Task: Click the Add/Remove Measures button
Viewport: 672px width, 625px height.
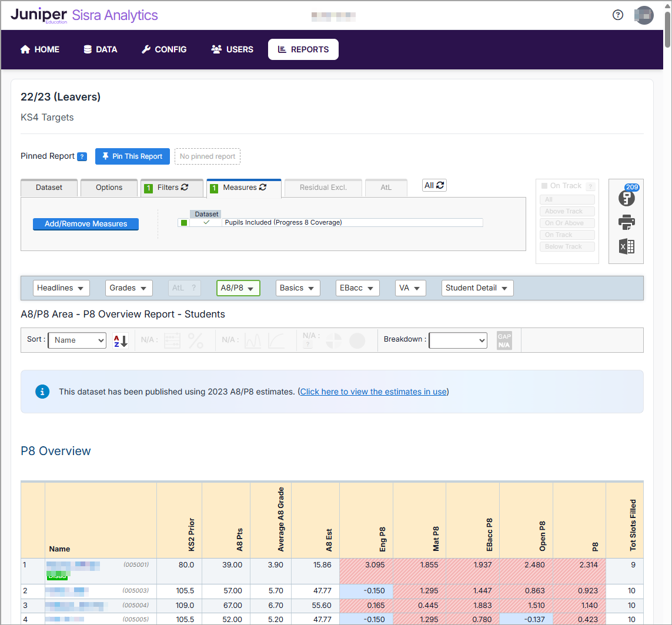Action: (86, 224)
